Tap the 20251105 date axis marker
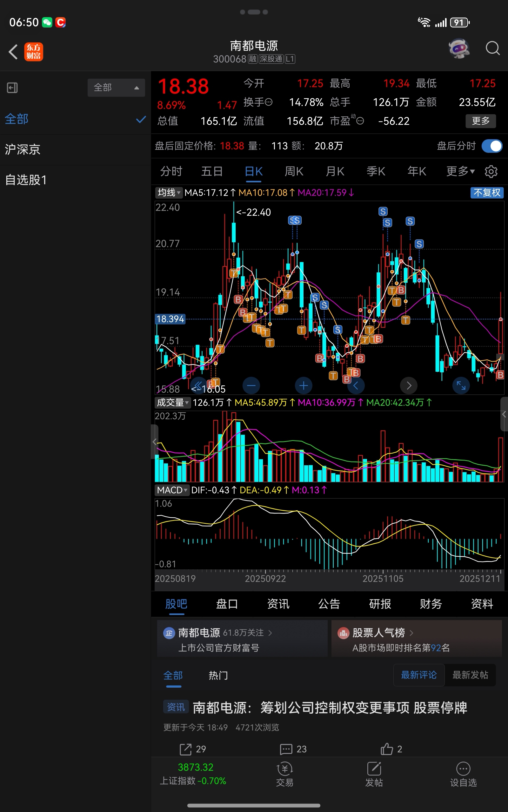The height and width of the screenshot is (812, 508). click(383, 579)
